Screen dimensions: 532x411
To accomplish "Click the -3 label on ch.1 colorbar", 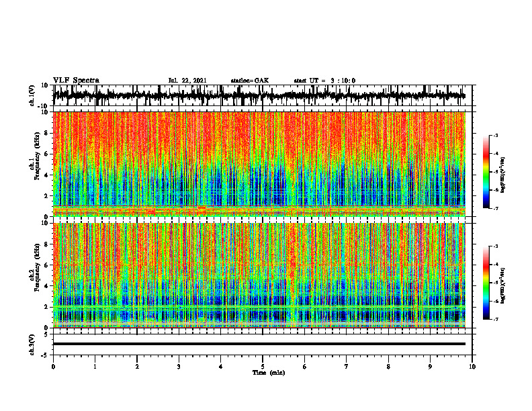I will tap(495, 135).
